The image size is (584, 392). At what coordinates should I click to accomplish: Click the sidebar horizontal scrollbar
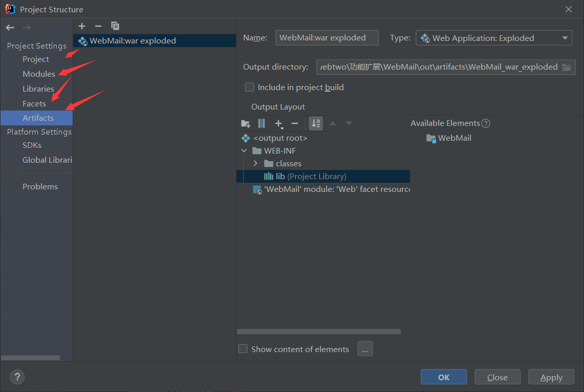(31, 358)
